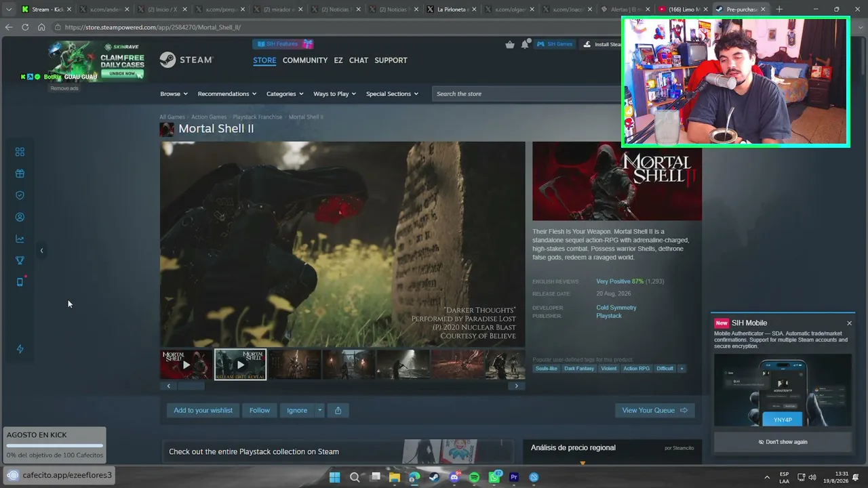The width and height of the screenshot is (868, 488).
Task: Open the shopping basket icon in Steam header
Action: pos(510,45)
